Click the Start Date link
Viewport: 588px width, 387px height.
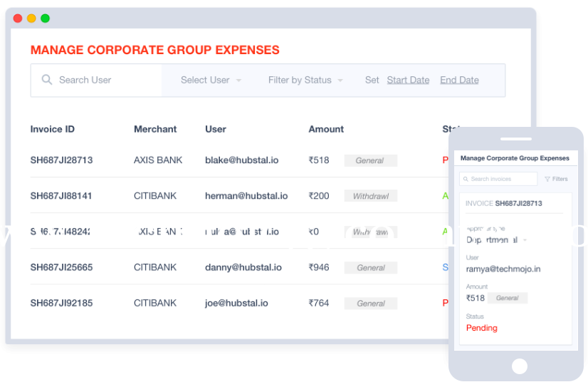pos(408,80)
